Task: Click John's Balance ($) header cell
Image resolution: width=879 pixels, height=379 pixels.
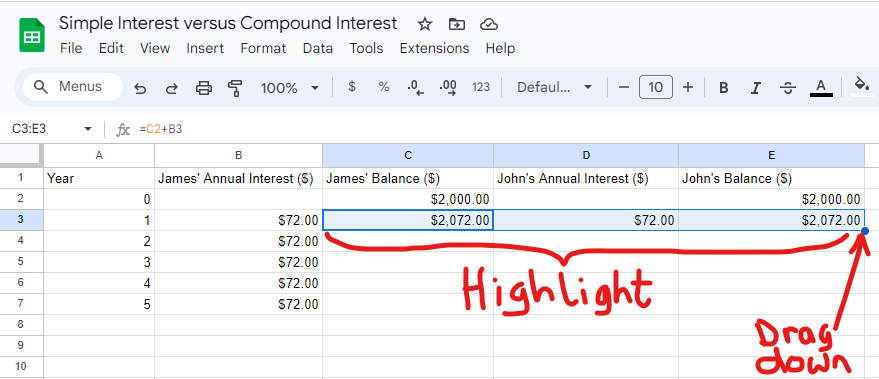Action: click(x=771, y=178)
